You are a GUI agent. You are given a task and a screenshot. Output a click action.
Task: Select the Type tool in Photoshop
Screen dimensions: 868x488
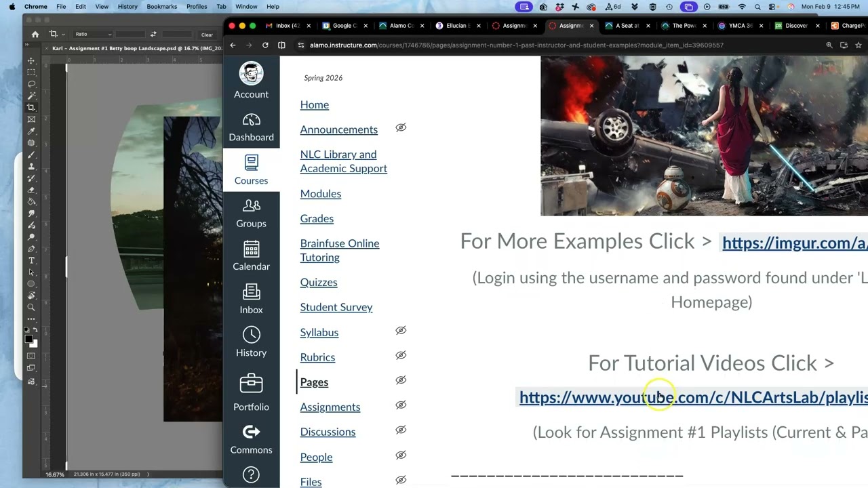click(x=31, y=260)
